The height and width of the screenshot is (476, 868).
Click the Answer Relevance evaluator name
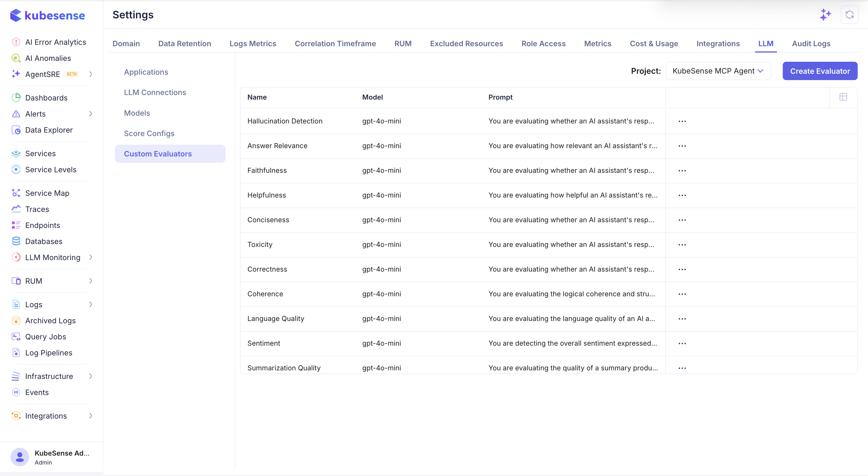(x=277, y=146)
